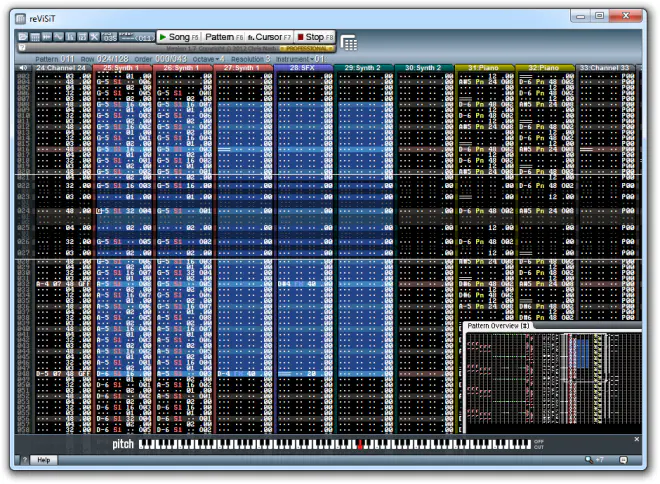Click the CUT label right of keyboard

(539, 447)
